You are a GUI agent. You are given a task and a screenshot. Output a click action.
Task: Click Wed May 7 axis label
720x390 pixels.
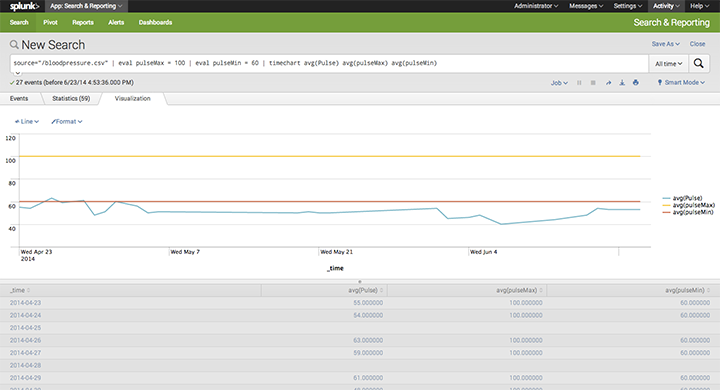(x=185, y=252)
